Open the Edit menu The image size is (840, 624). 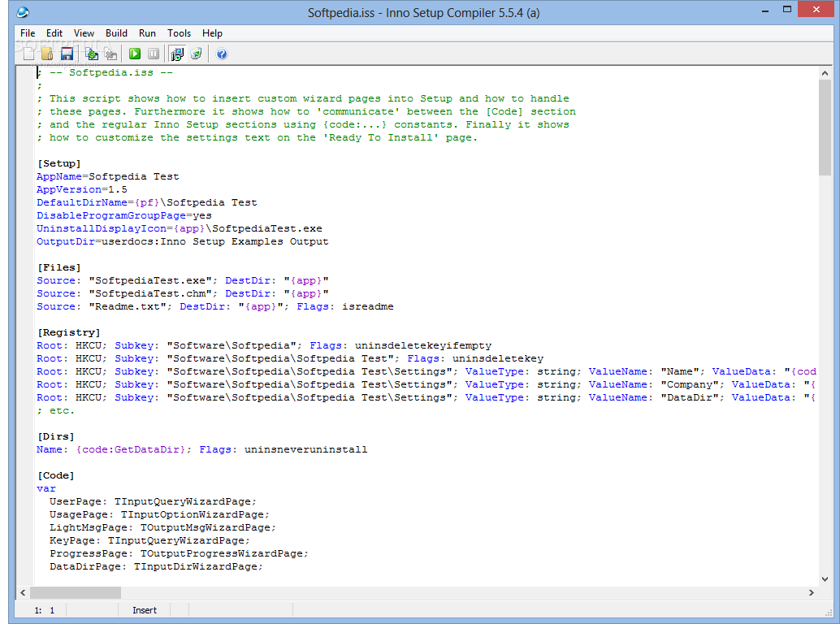point(54,33)
